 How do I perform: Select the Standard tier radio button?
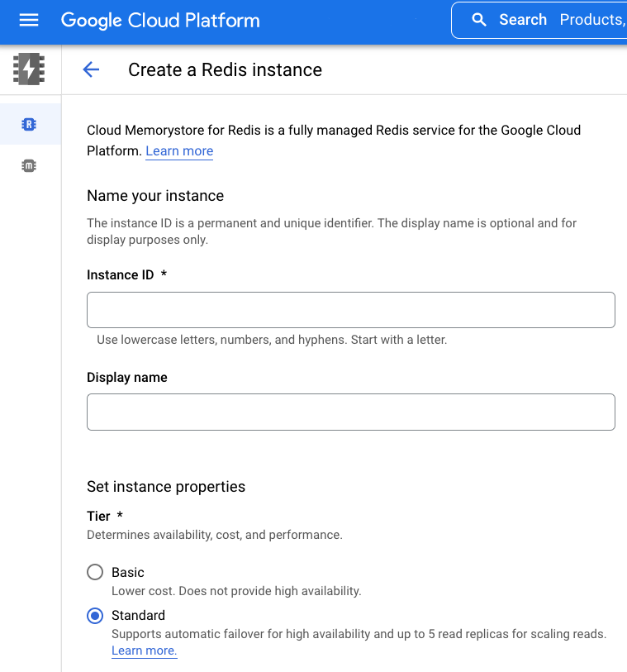coord(96,615)
